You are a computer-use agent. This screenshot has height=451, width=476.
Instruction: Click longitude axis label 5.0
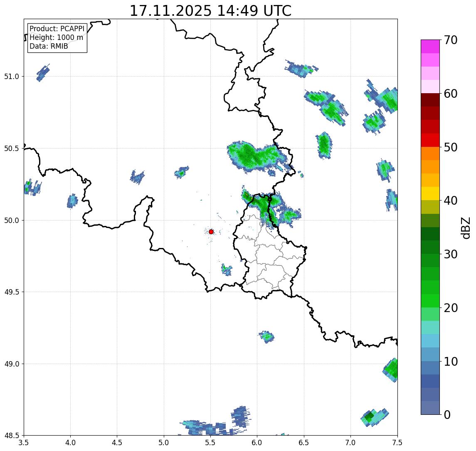pos(164,442)
